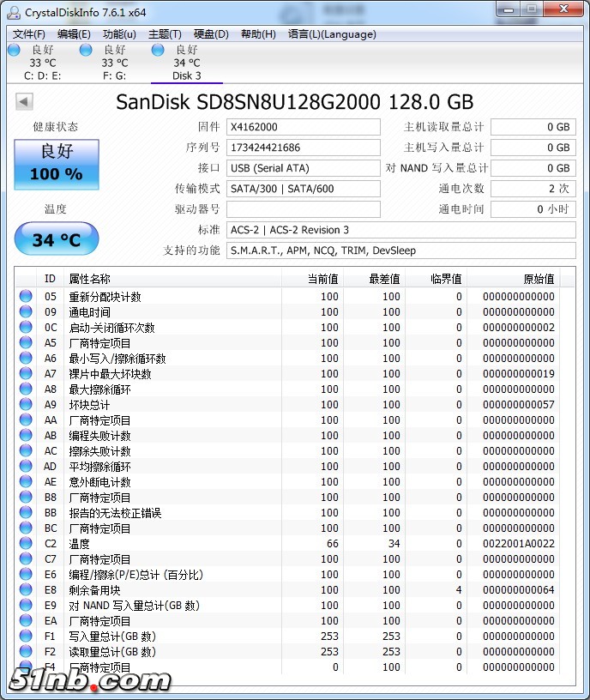Click the SanDisk SD8SN8U128G2000 128.0 GB title
The height and width of the screenshot is (700, 590).
tap(294, 102)
